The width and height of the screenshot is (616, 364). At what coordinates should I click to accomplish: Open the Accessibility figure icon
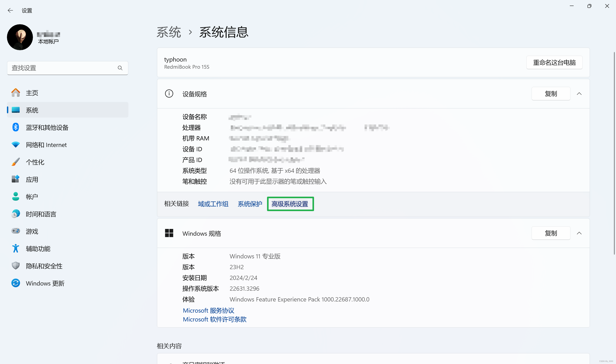16,249
